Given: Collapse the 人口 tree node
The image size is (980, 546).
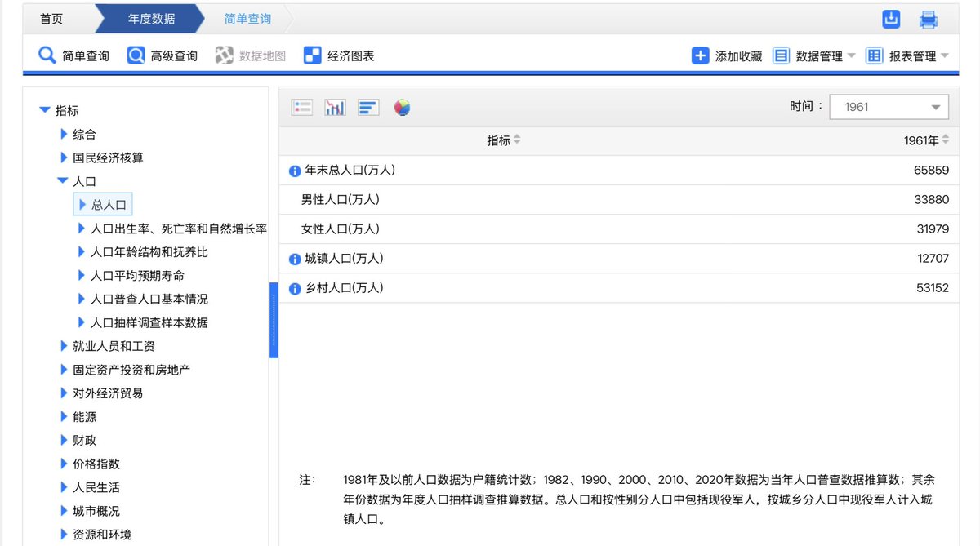Looking at the screenshot, I should (62, 181).
